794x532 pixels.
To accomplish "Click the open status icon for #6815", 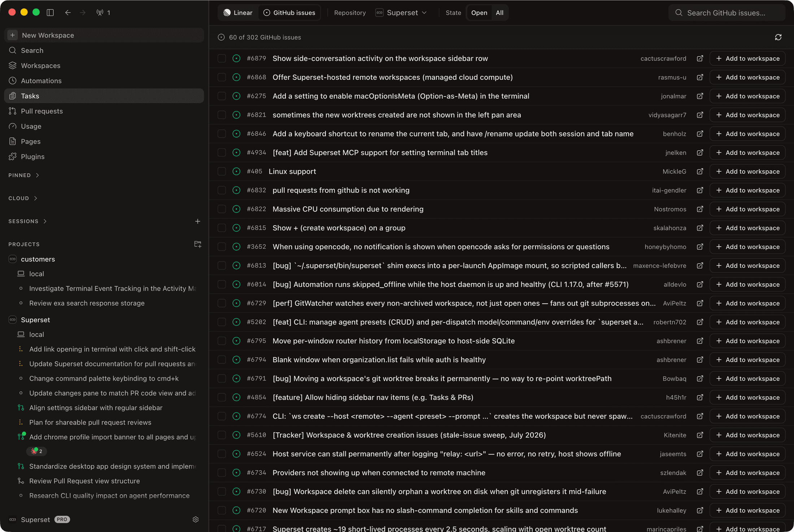I will coord(236,228).
